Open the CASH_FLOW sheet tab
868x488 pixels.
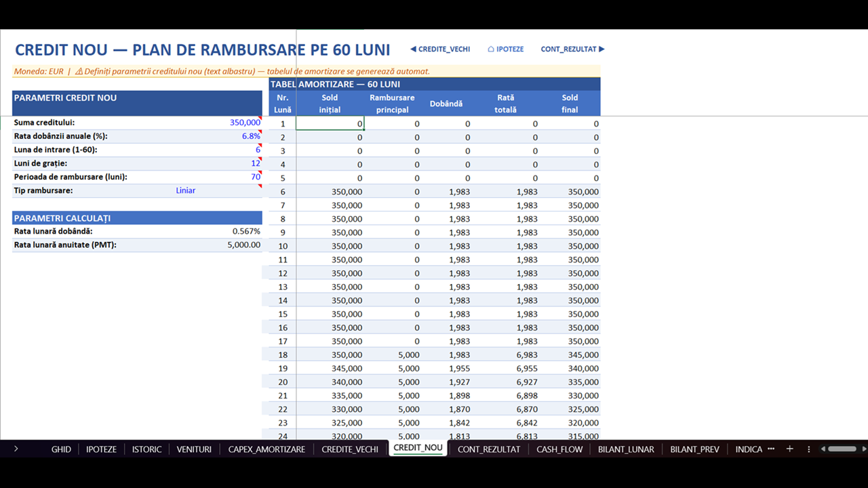coord(559,449)
